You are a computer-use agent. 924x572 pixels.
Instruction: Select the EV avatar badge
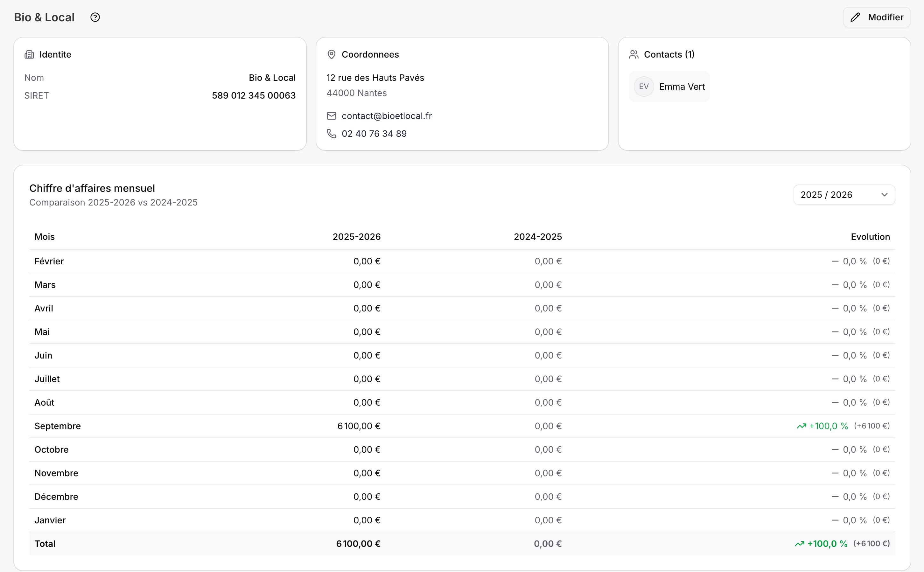tap(644, 86)
